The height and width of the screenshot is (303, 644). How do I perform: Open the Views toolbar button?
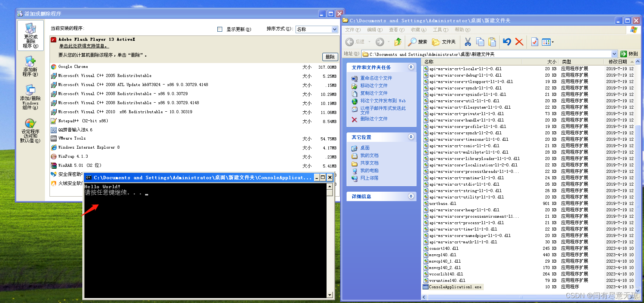[546, 42]
